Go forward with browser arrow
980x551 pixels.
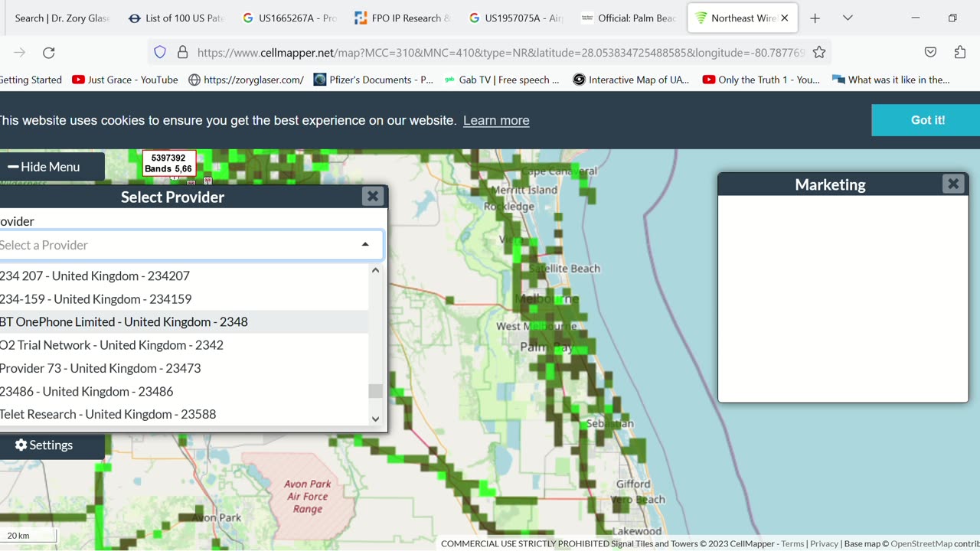(x=19, y=52)
